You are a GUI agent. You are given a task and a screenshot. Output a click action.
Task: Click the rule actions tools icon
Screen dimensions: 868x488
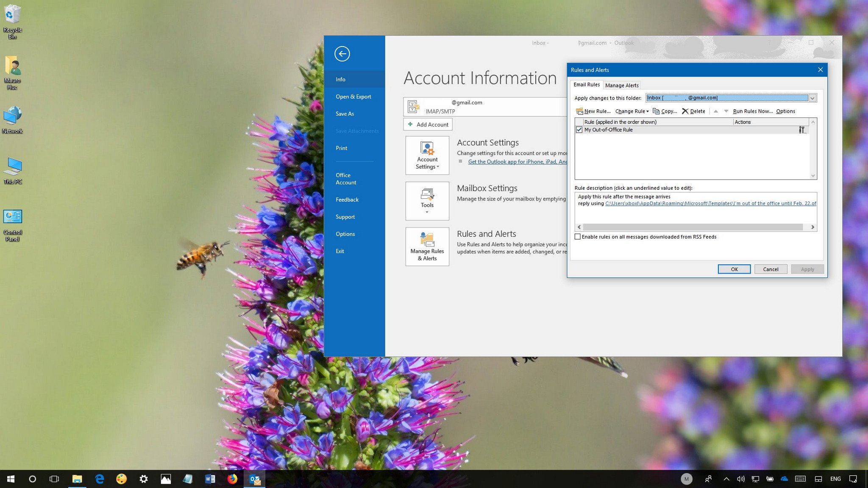(801, 130)
